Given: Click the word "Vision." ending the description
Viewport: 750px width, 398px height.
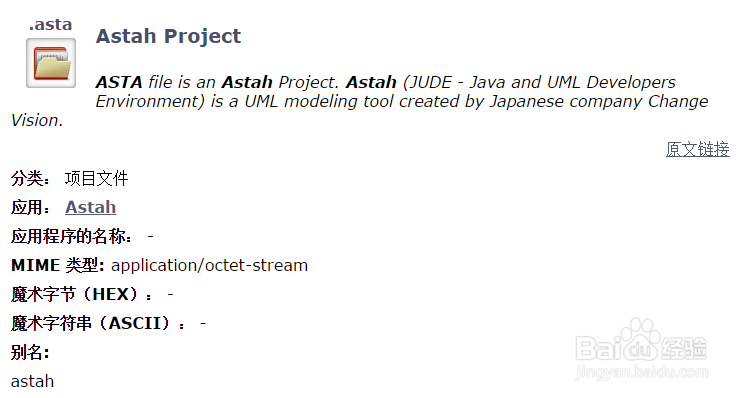Looking at the screenshot, I should coord(37,120).
